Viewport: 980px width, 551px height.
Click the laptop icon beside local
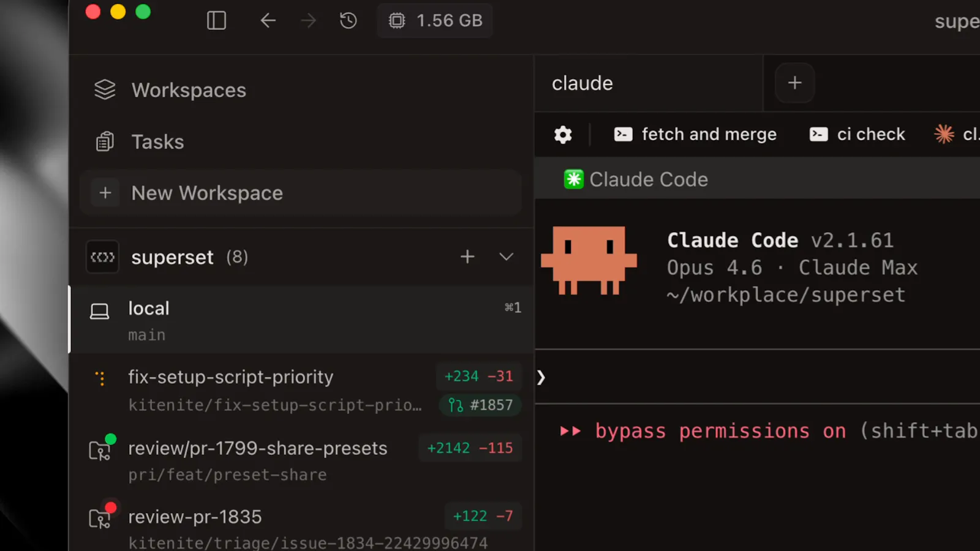click(x=99, y=312)
